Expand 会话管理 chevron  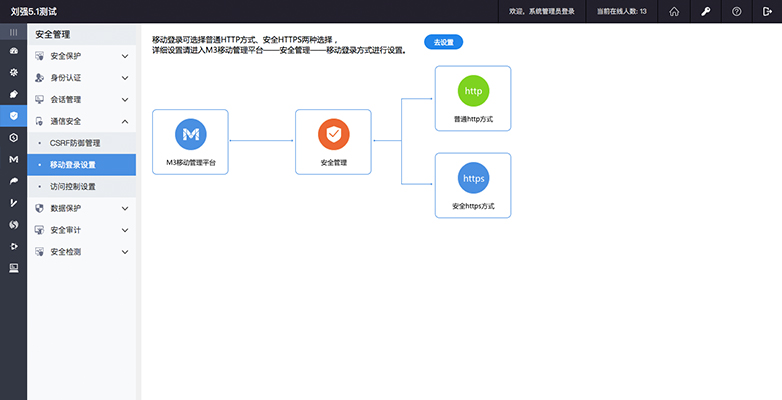tap(125, 100)
